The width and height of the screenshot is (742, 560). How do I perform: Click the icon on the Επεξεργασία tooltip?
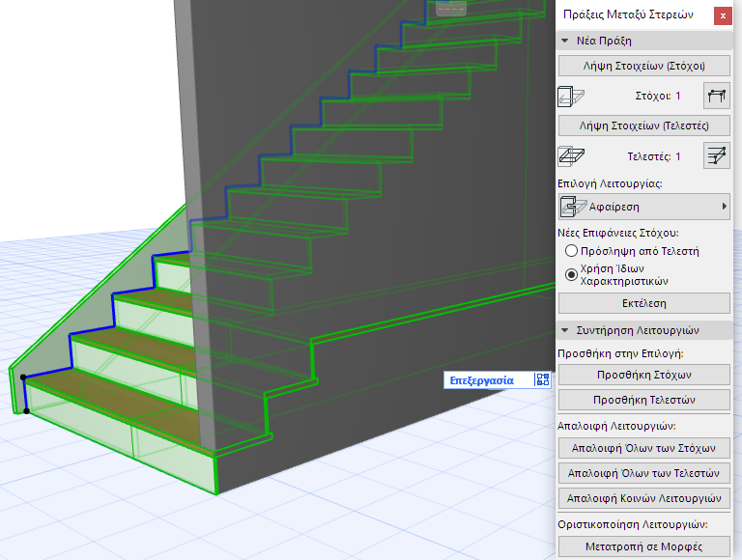tap(542, 379)
